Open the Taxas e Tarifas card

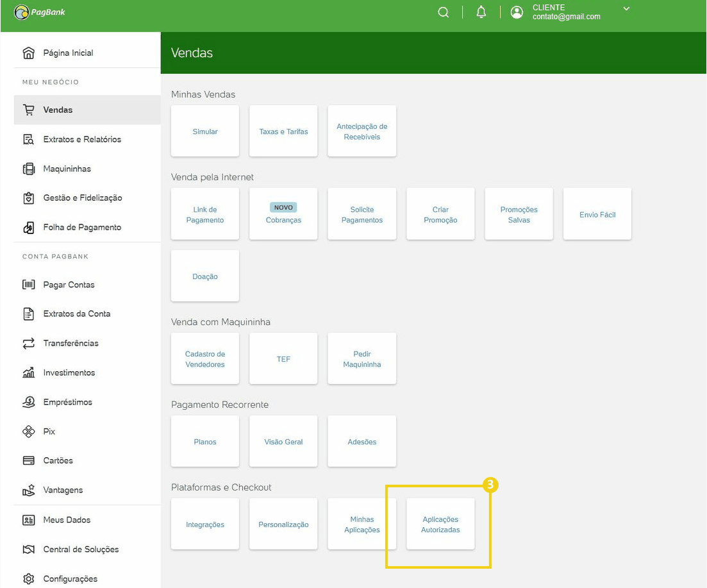click(x=283, y=131)
